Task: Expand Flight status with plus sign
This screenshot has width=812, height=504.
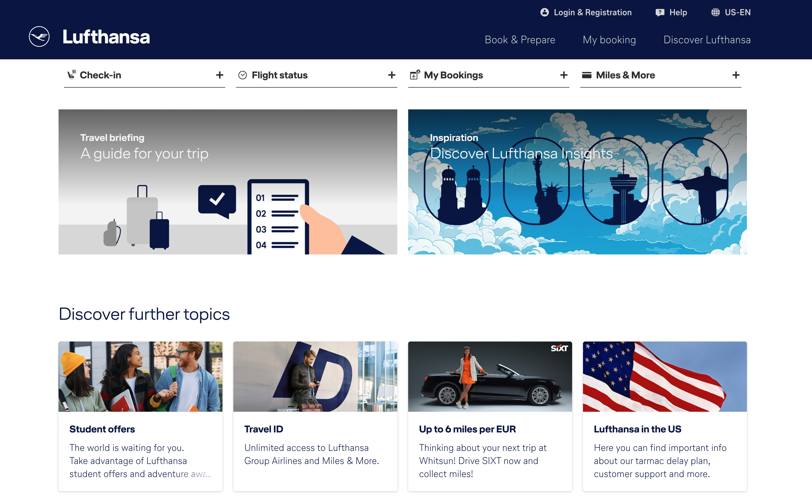Action: coord(392,75)
